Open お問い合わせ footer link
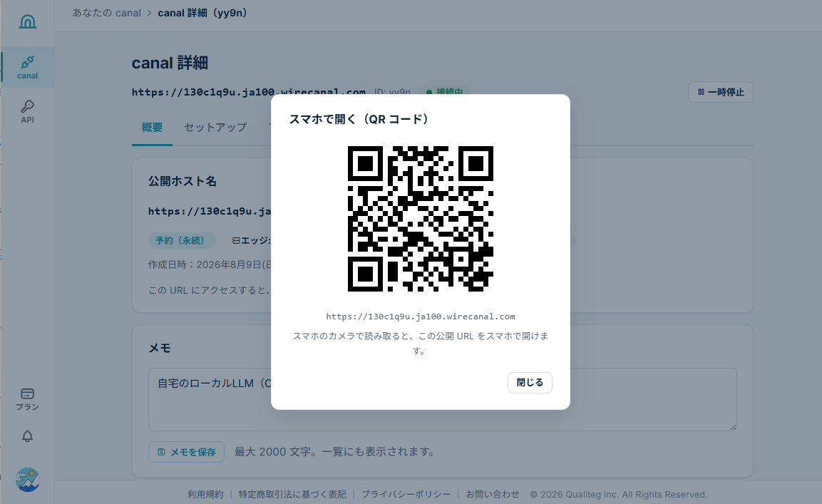 [492, 494]
